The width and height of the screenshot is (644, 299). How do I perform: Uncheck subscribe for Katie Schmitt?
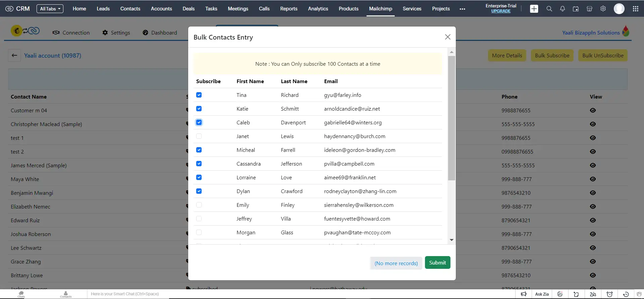point(199,109)
